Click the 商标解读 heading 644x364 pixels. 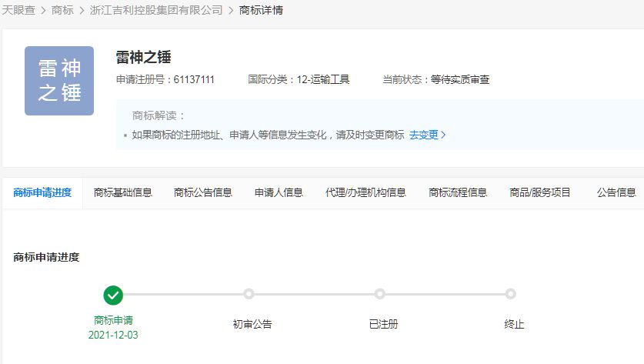tap(158, 115)
